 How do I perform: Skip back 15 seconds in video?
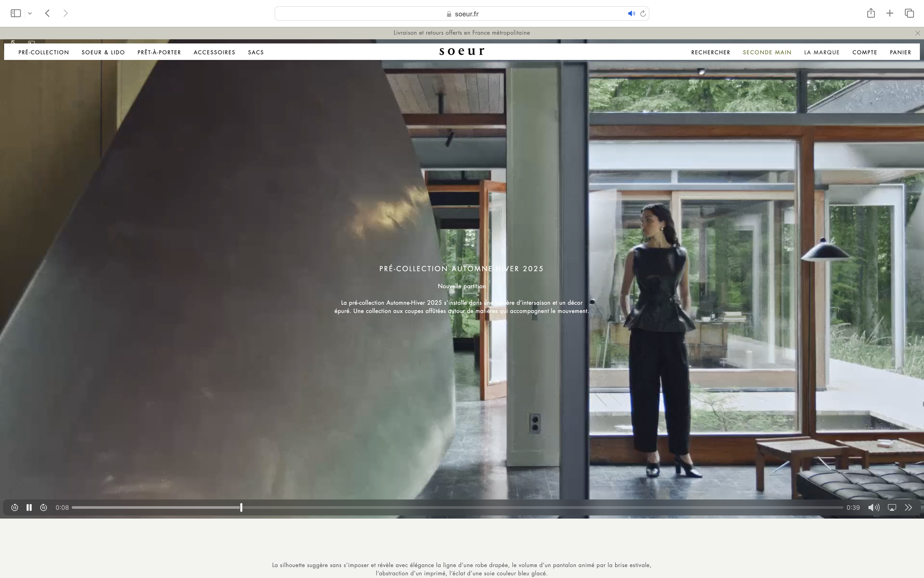(14, 507)
